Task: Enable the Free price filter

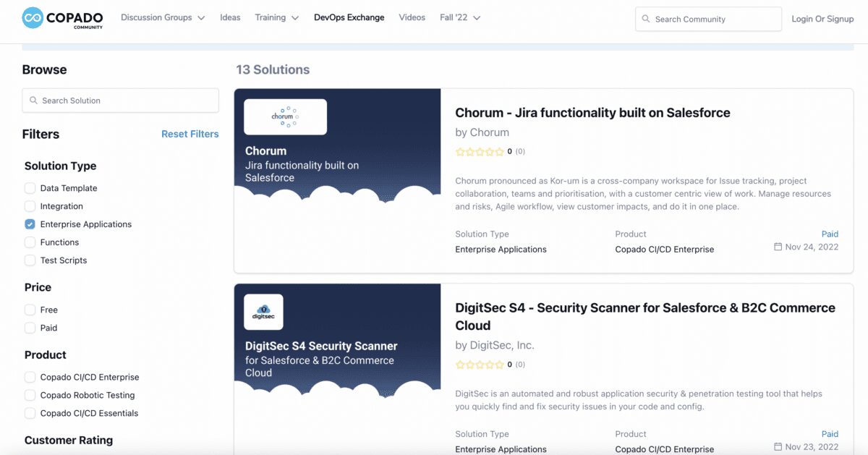Action: click(30, 310)
